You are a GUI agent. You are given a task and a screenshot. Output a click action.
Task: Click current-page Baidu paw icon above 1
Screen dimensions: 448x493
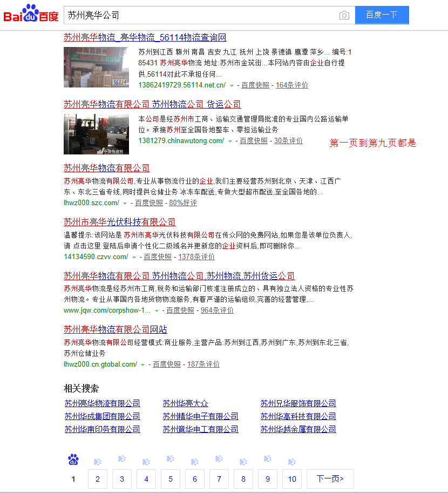pos(73,460)
